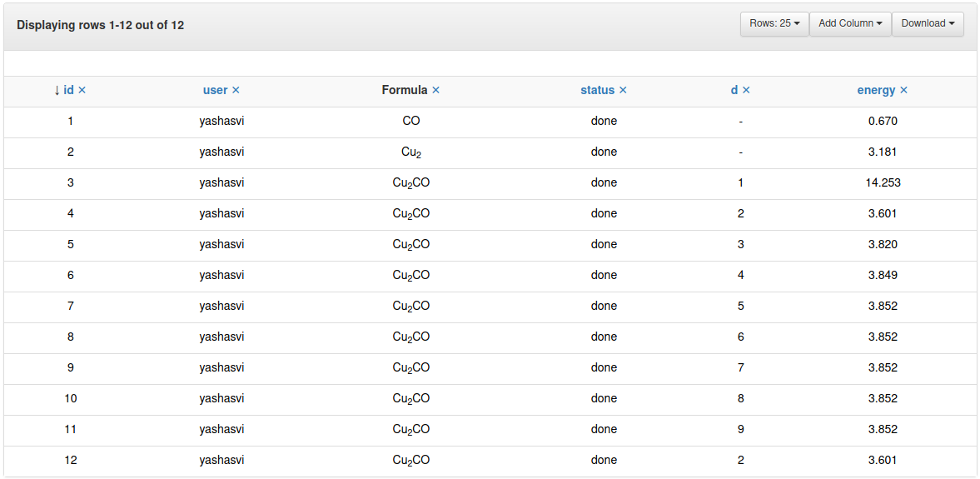The image size is (980, 479).
Task: Click id cell 3
Action: pos(71,182)
